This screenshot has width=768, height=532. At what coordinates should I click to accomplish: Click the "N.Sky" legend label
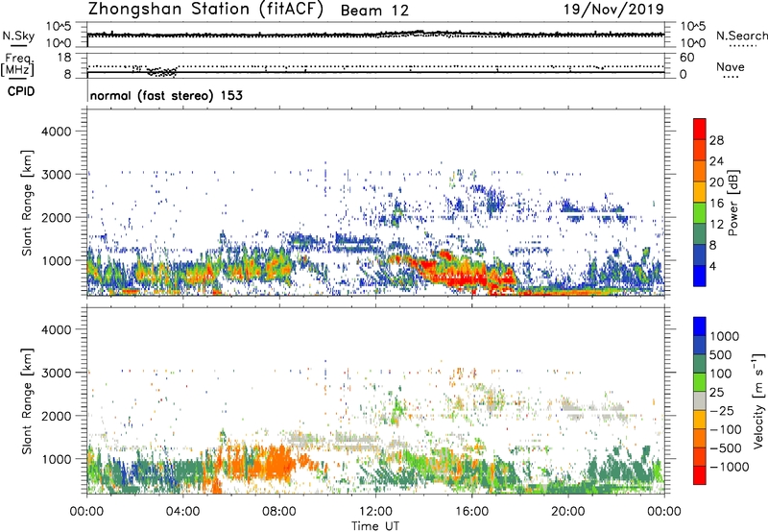pos(18,36)
